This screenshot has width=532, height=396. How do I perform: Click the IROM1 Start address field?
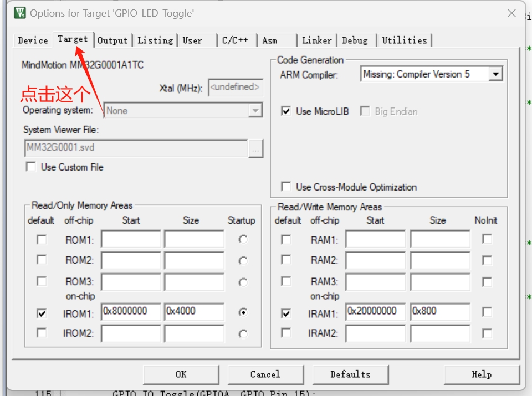[131, 312]
